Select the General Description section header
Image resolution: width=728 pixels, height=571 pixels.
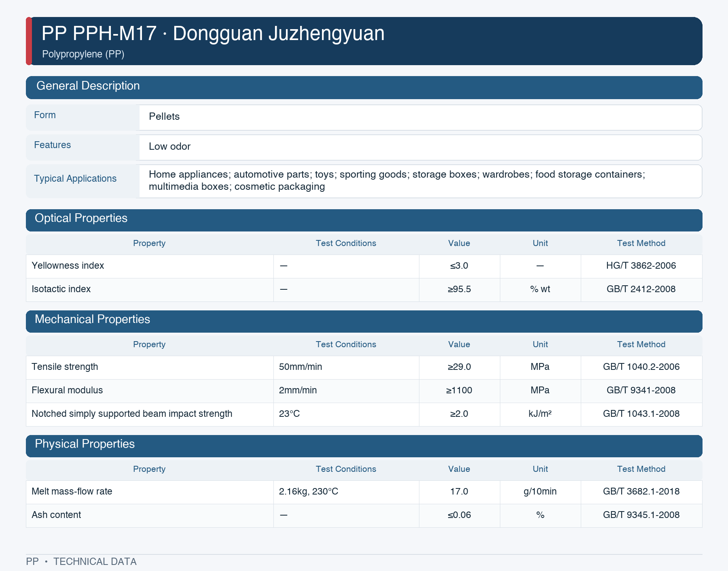(x=364, y=87)
